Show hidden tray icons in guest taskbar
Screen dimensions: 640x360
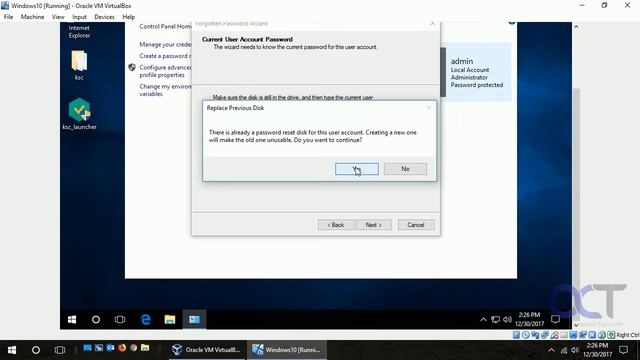click(483, 320)
